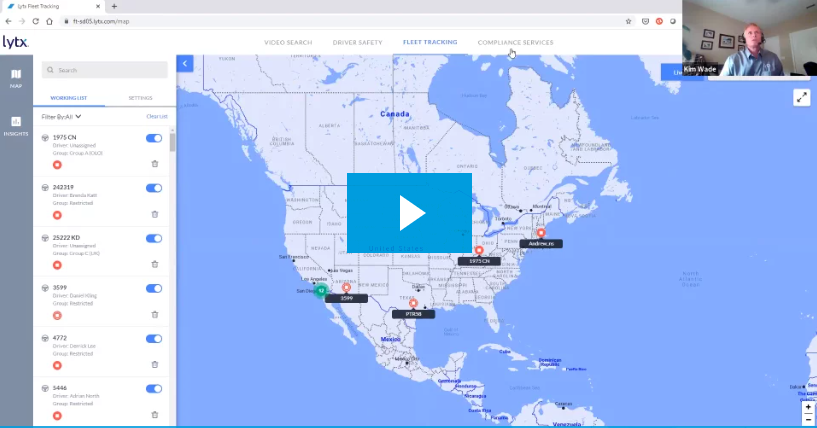Toggle off vehicle 1975 CN switch
This screenshot has width=817, height=428.
click(154, 138)
